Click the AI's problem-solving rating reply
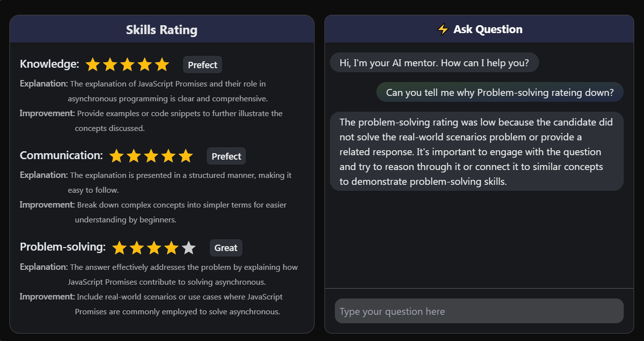644x341 pixels. 476,151
